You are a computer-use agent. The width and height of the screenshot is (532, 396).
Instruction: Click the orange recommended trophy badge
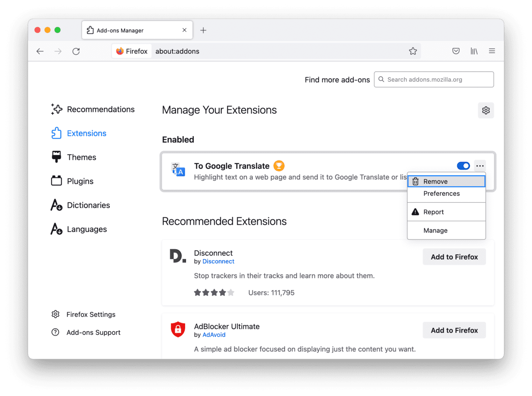pos(279,166)
